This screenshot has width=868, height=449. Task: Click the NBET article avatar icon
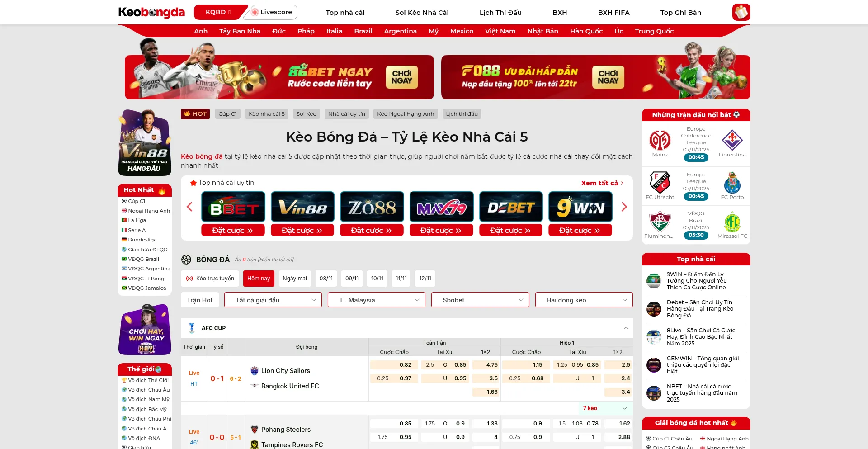tap(654, 393)
